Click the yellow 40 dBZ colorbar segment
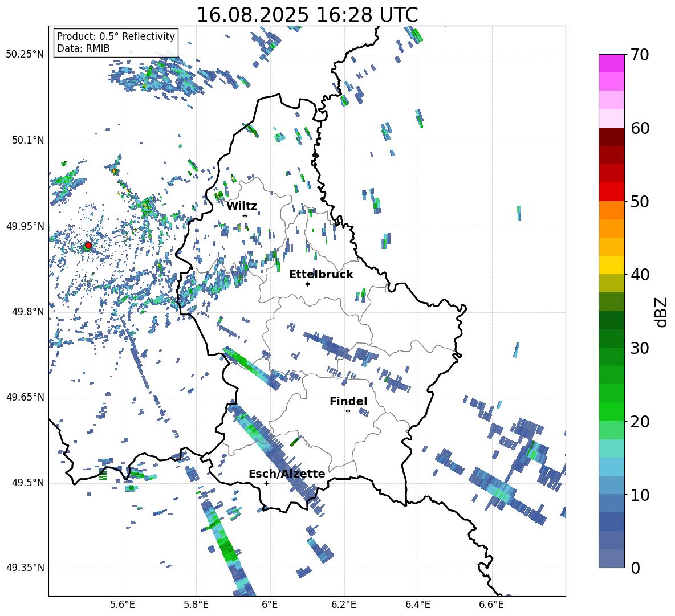 [611, 265]
